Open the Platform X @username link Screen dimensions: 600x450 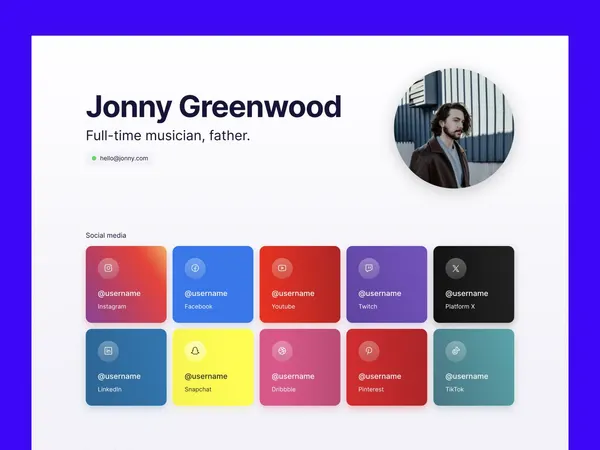coord(466,293)
